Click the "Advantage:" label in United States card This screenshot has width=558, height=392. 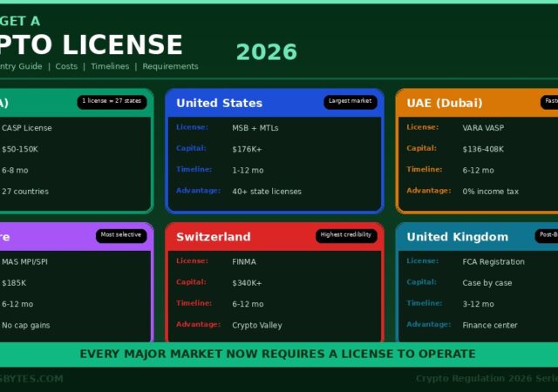pyautogui.click(x=198, y=191)
